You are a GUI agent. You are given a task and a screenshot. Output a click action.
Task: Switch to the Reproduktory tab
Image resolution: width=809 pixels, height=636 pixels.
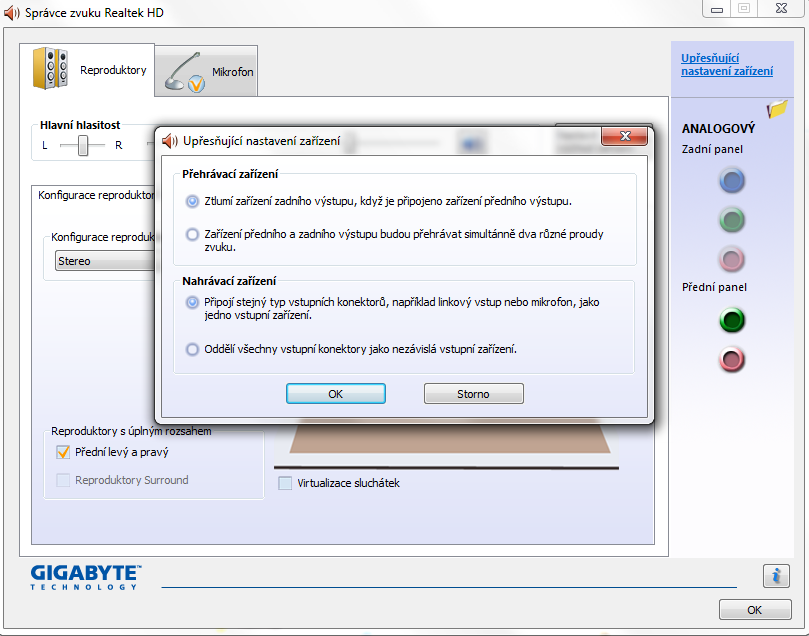(87, 70)
